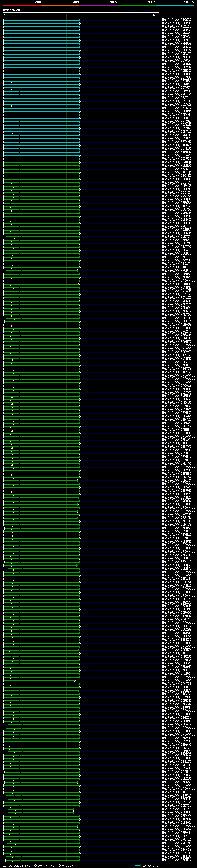Select the UniRef100_O82529 label
Image resolution: width=197 pixels, height=868 pixels.
(x=177, y=104)
